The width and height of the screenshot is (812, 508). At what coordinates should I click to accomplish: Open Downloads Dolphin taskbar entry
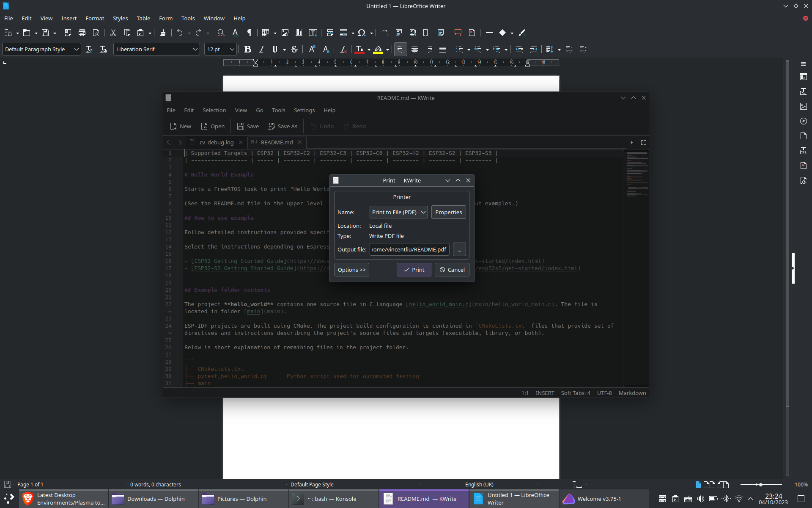[x=154, y=499]
